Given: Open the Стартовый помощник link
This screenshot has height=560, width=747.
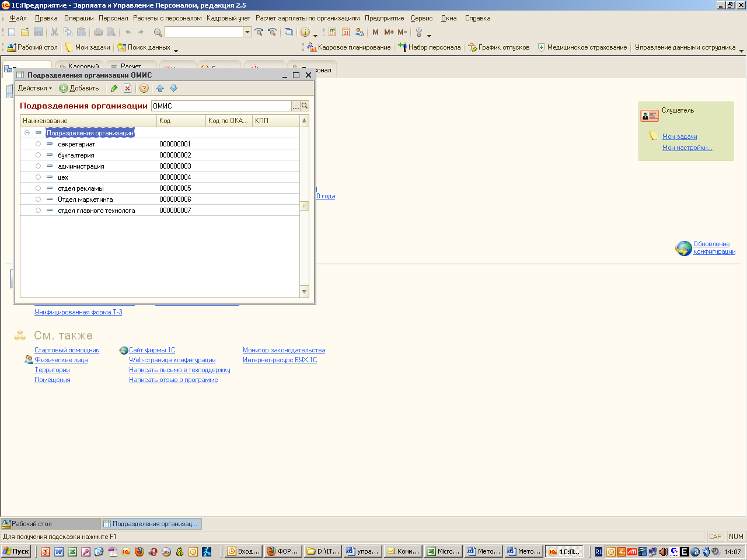Looking at the screenshot, I should point(67,350).
